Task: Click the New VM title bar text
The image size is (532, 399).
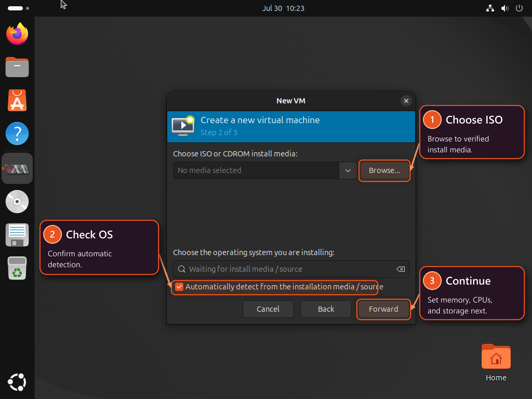Action: (x=291, y=101)
